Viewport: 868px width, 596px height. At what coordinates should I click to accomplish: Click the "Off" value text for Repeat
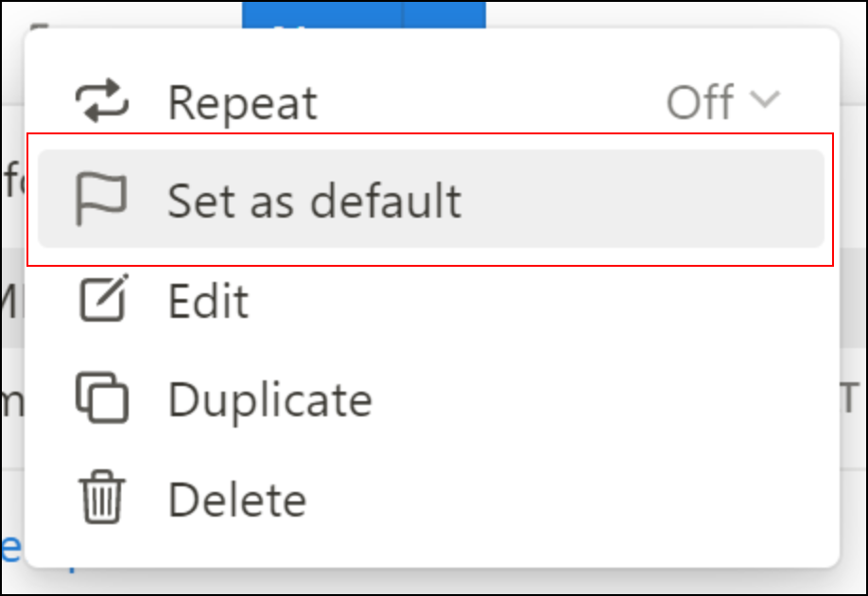click(x=701, y=102)
